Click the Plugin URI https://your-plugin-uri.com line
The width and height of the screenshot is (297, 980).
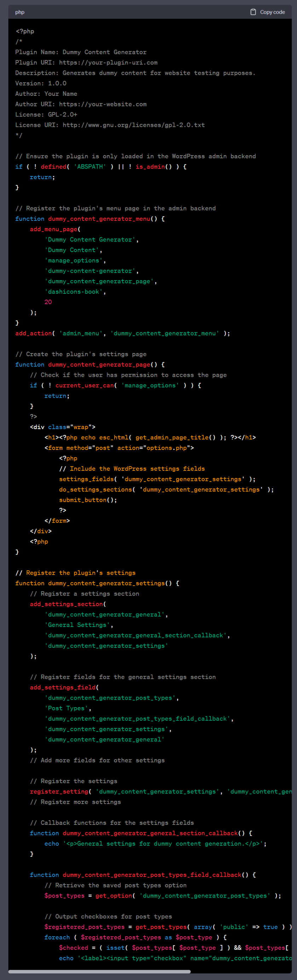coord(86,63)
